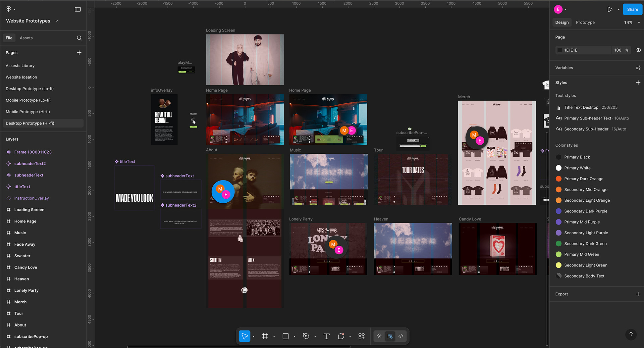Open the Move tool dropdown chevron

point(253,336)
